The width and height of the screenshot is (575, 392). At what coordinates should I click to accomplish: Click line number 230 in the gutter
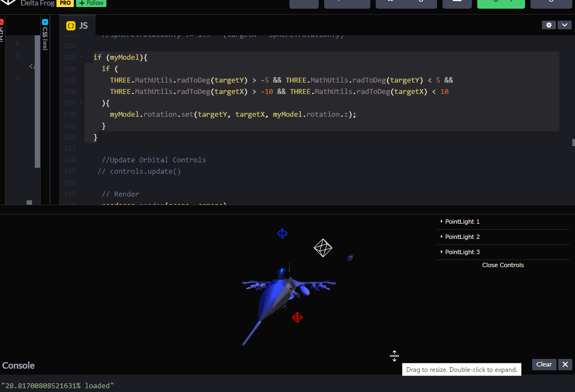(69, 115)
